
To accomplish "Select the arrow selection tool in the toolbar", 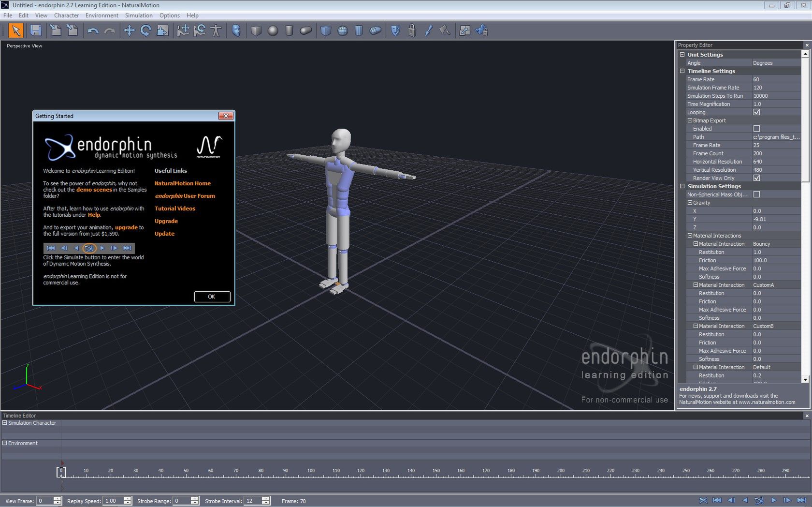I will 16,31.
